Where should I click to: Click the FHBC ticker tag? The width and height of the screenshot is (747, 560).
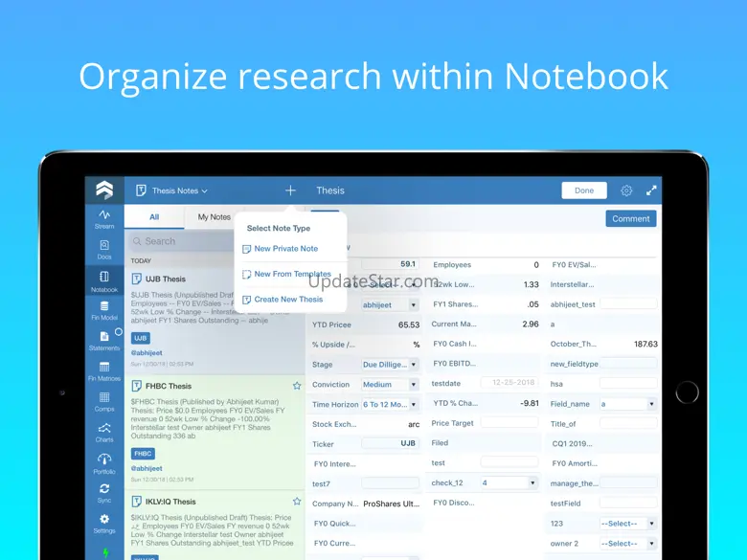tap(143, 454)
